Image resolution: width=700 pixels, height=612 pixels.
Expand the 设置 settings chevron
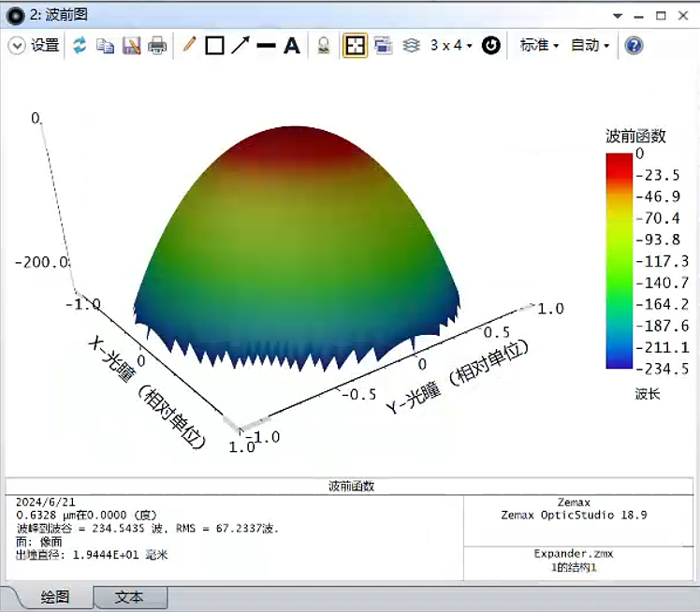coord(17,45)
